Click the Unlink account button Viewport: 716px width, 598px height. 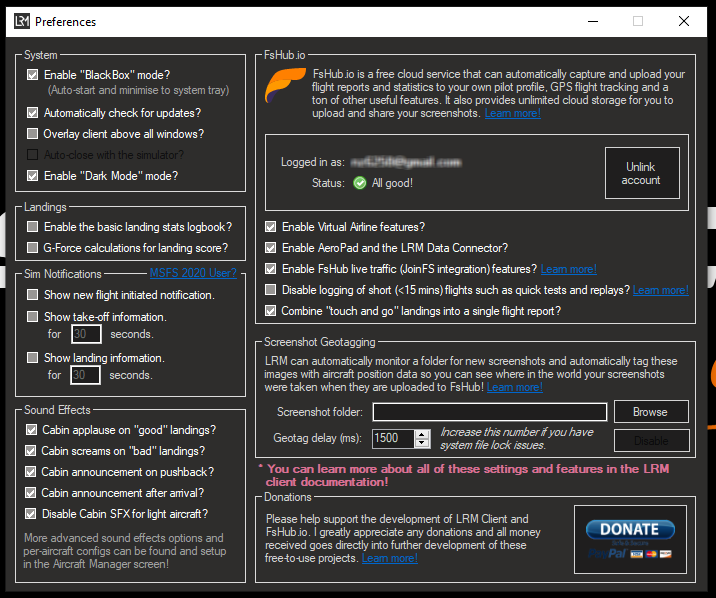point(642,173)
